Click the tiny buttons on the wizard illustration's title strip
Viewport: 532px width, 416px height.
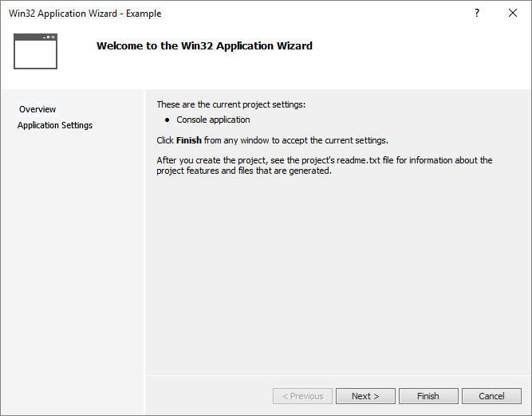tap(49, 37)
